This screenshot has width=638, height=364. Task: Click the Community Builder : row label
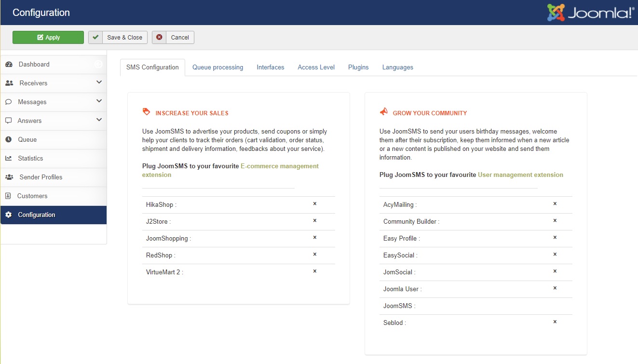click(x=411, y=222)
